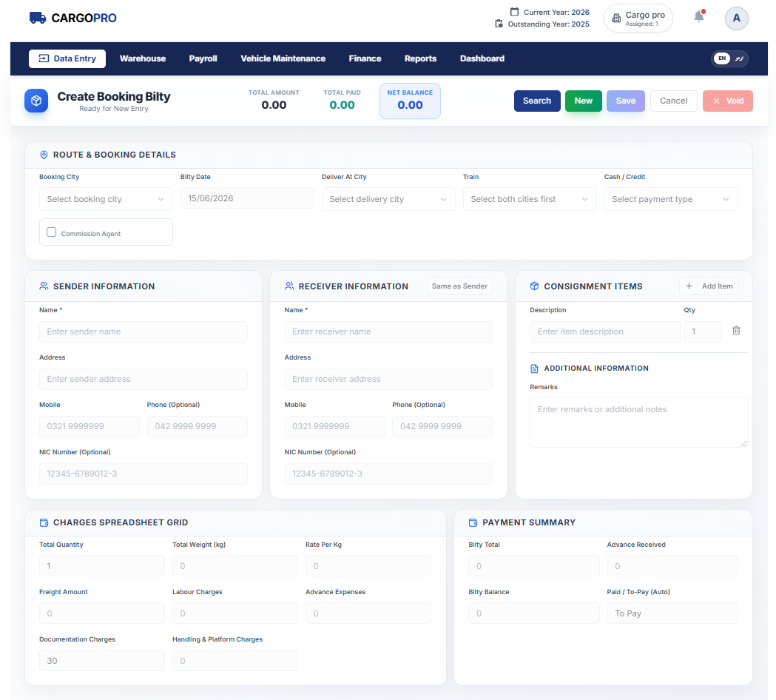The image size is (776, 700).
Task: Click the Paid / To-Pay (Auto) field
Action: [672, 613]
